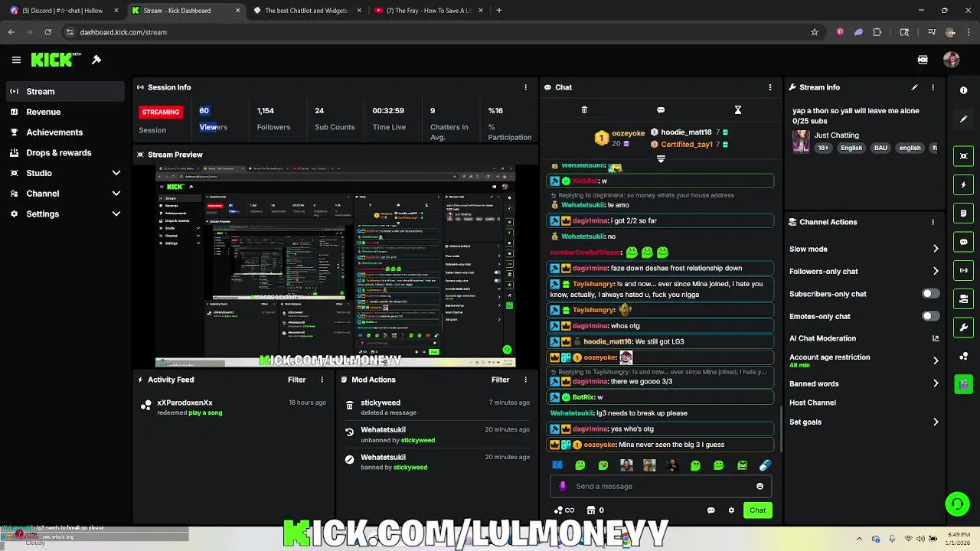This screenshot has height=551, width=980.
Task: Click in the Send a message field
Action: [661, 486]
